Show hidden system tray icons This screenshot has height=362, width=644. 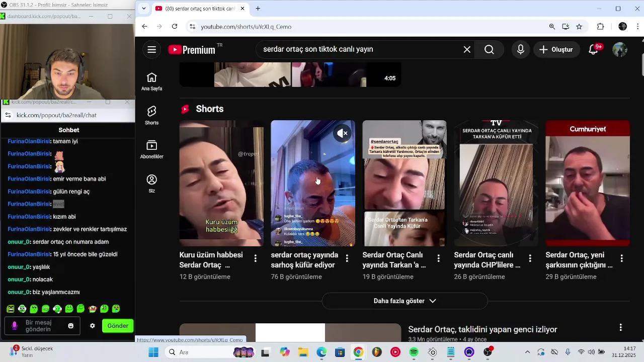pos(527,352)
